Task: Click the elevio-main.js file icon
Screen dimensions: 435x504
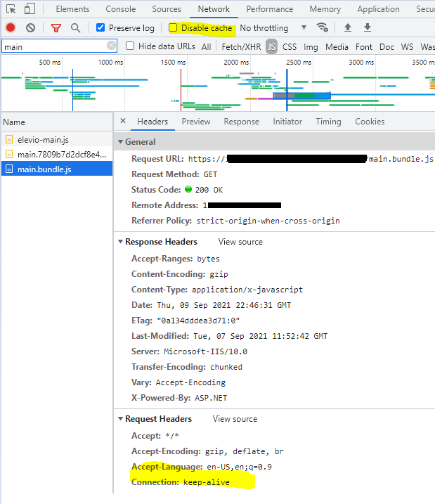Action: pyautogui.click(x=9, y=139)
